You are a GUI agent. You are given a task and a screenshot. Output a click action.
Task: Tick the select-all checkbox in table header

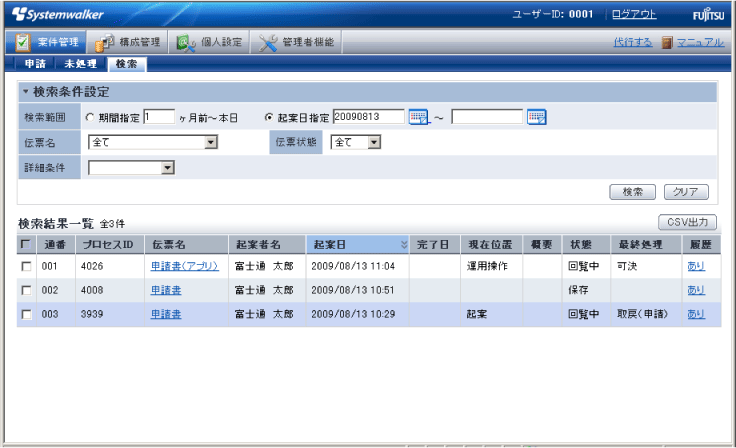coord(26,245)
